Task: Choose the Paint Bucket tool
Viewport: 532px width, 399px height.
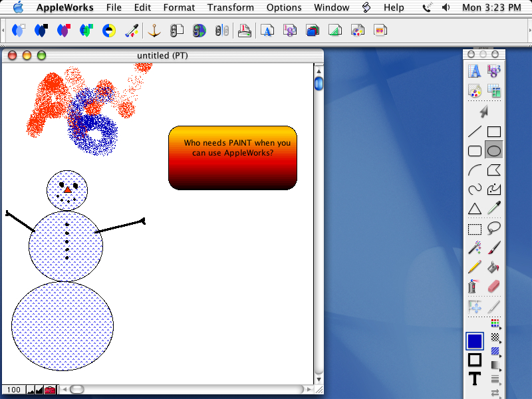Action: 493,267
